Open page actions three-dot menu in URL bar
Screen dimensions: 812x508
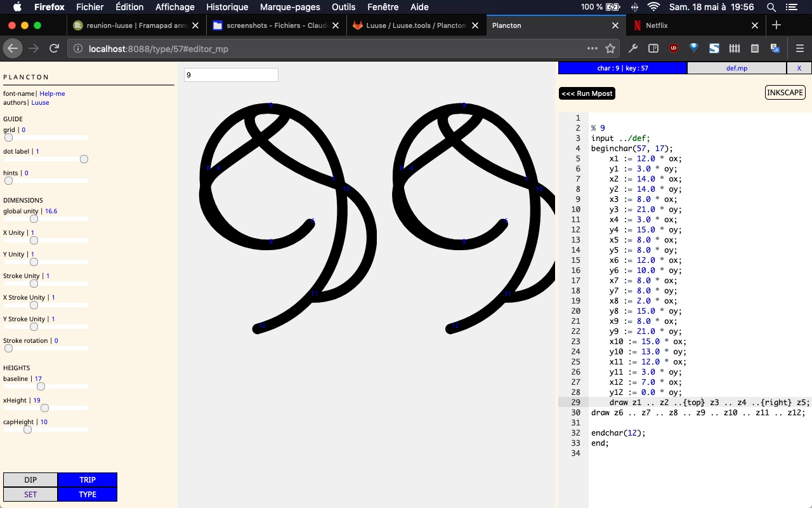pyautogui.click(x=592, y=48)
